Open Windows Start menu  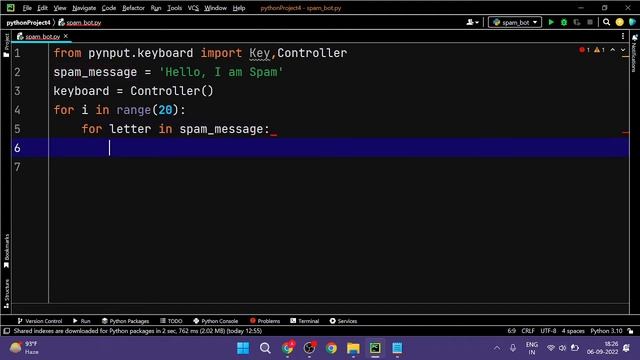[x=243, y=348]
